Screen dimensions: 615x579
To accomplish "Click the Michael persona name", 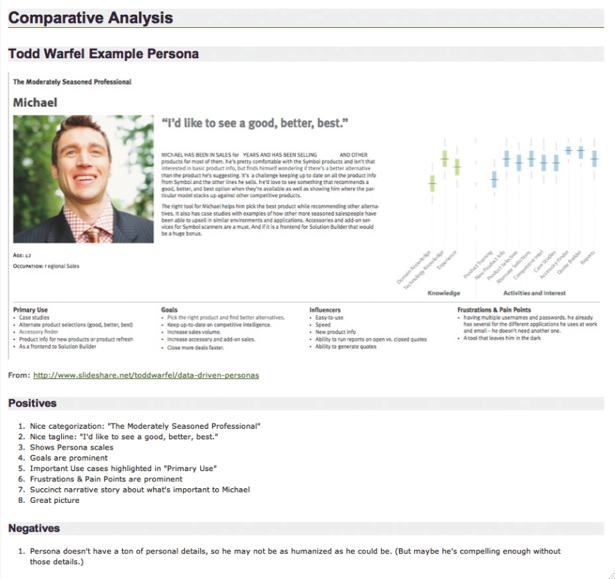I will pos(35,103).
